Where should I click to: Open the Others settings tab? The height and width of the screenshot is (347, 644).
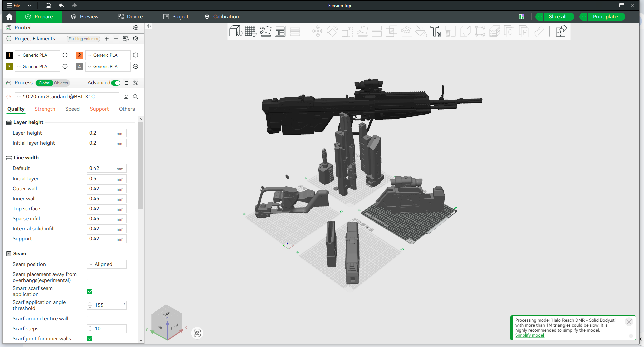[x=127, y=109]
